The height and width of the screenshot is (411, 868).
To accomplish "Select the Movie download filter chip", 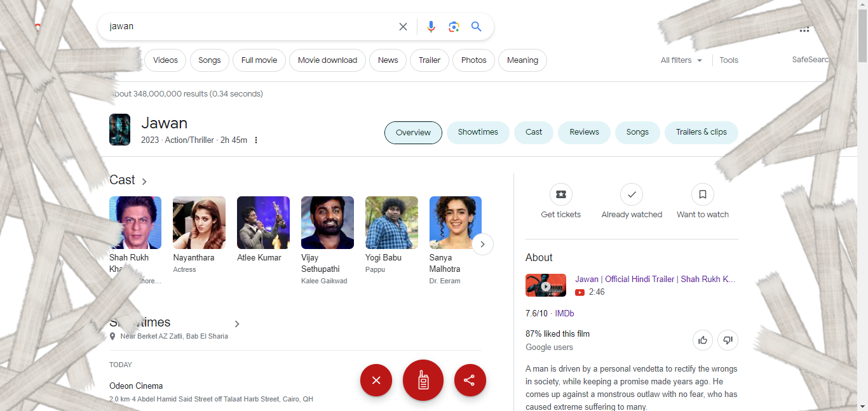I will coord(327,60).
